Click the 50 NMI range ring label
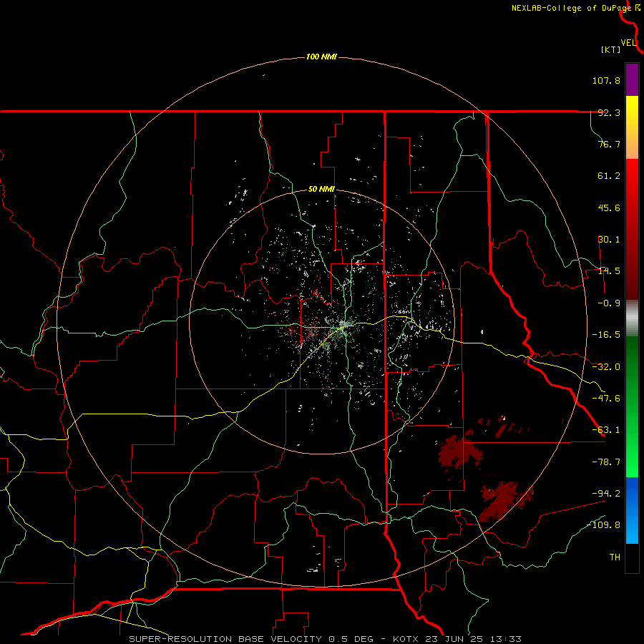This screenshot has width=644, height=644. click(321, 190)
